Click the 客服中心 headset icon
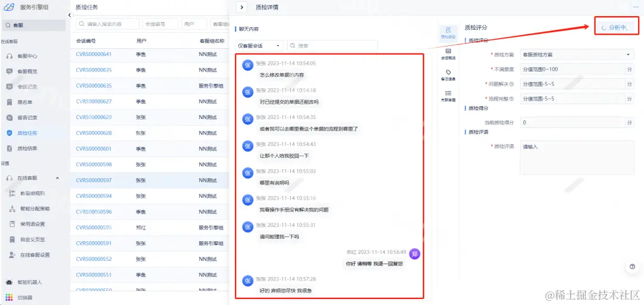Screen dimensions: 644x305 10,56
